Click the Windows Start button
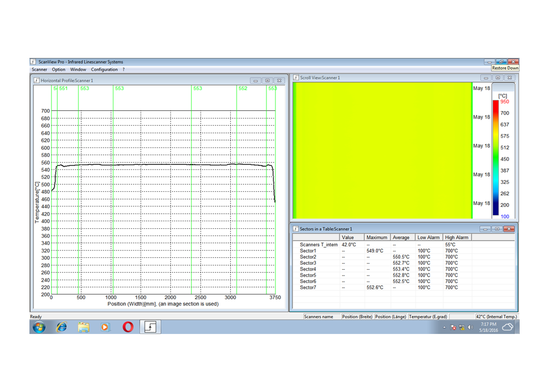 tap(39, 327)
